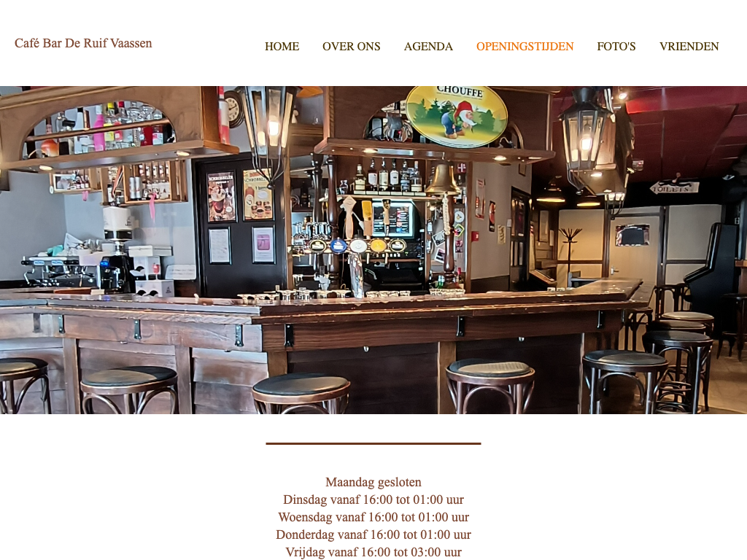Viewport: 747px width, 560px height.
Task: Click the wall clock in the photo
Action: click(x=234, y=109)
